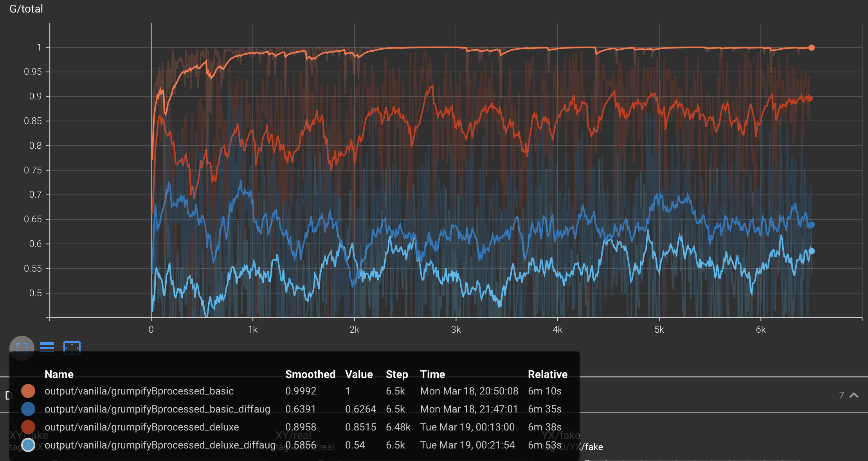Click the Name column header in tooltip
This screenshot has width=868, height=461.
click(x=59, y=374)
